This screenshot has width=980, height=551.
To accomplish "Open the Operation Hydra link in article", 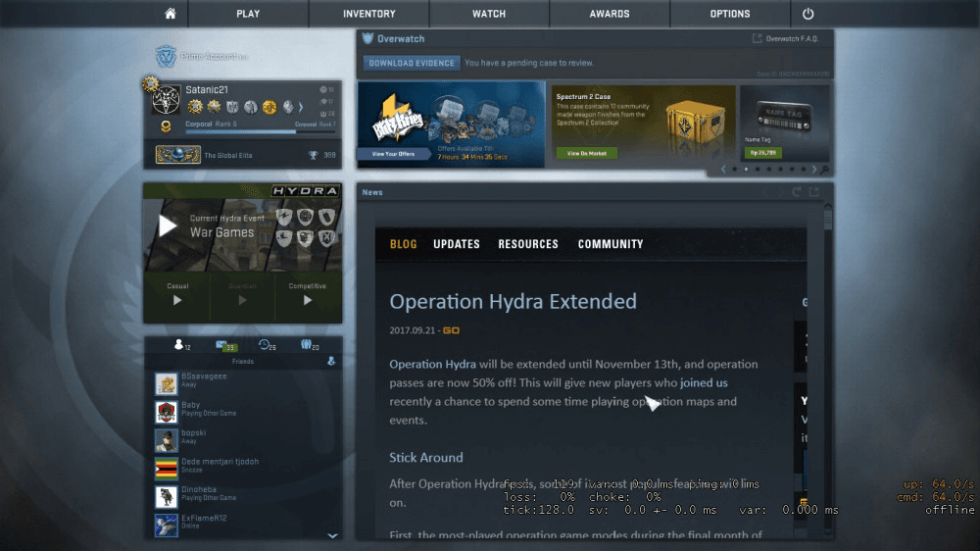I will click(432, 364).
